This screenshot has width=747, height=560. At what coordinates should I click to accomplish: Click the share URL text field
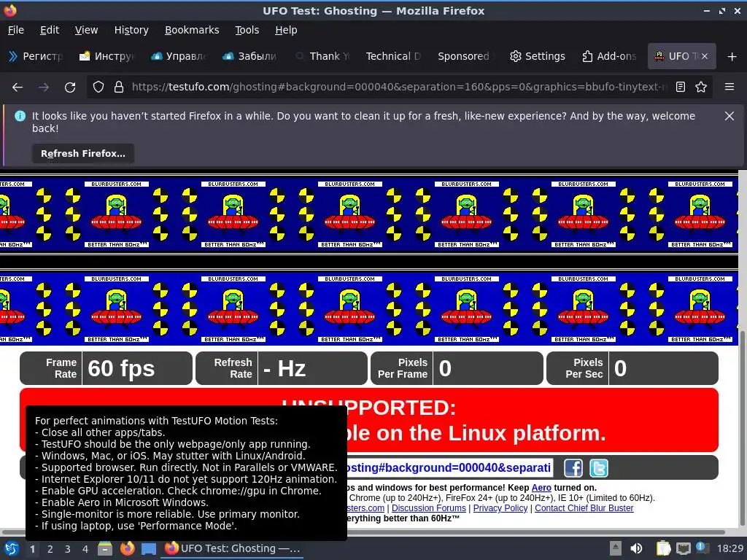(x=449, y=468)
